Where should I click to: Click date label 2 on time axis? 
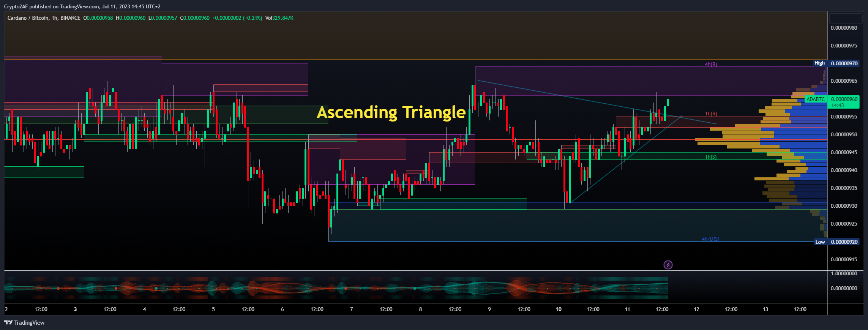(x=6, y=309)
